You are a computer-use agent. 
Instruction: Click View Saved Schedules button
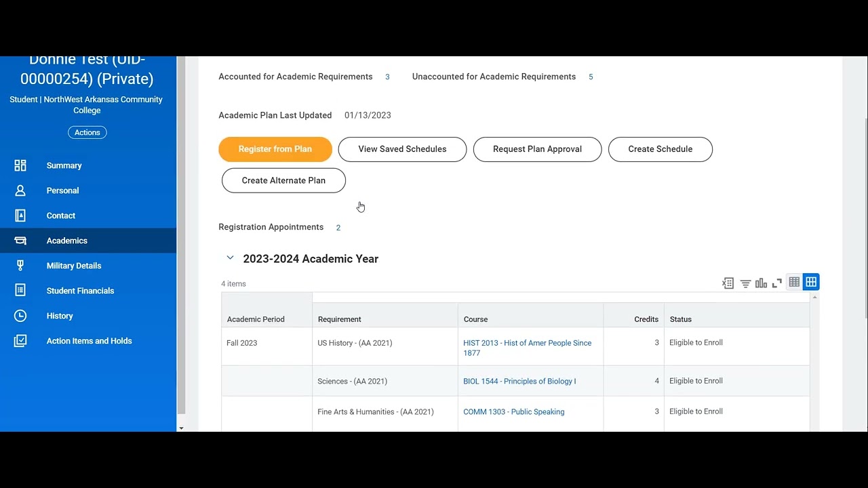coord(402,149)
